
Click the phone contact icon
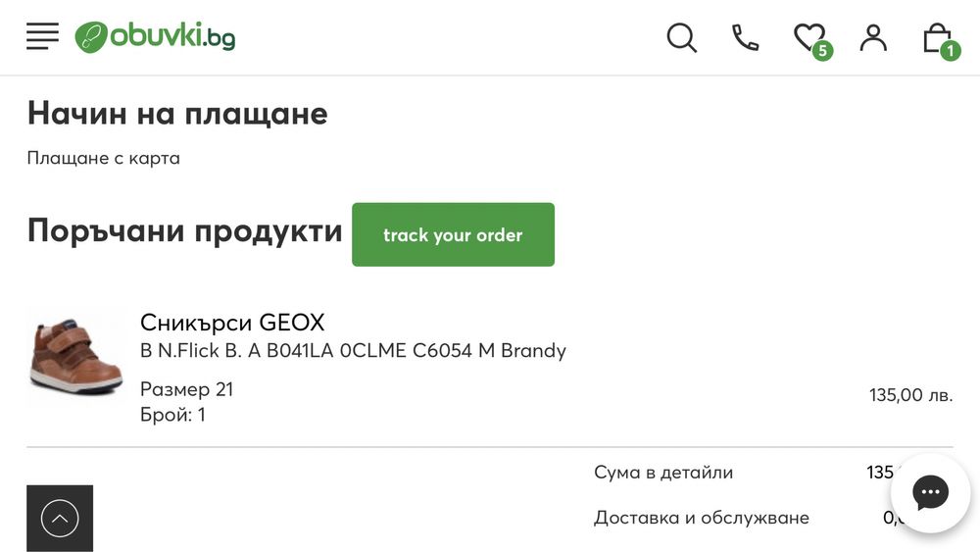(745, 38)
